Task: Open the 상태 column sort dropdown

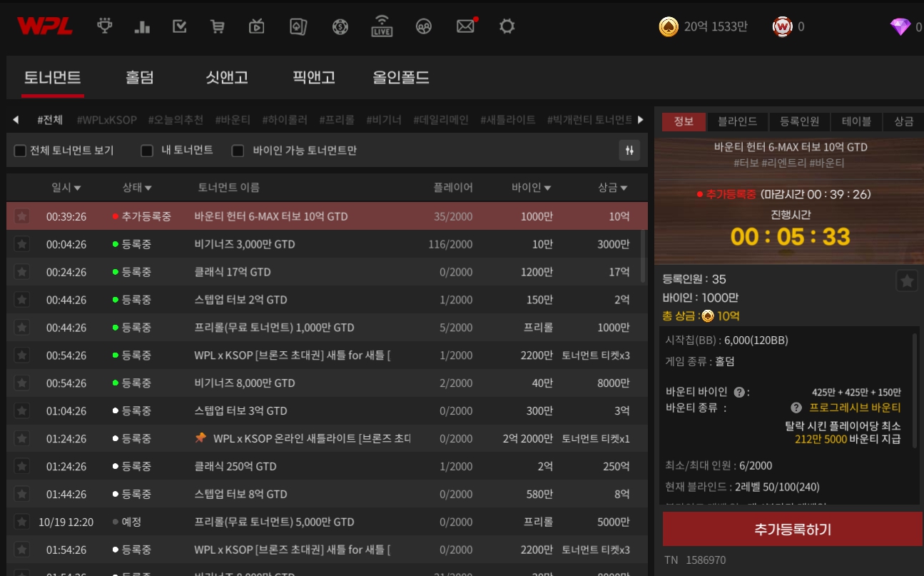Action: tap(137, 188)
